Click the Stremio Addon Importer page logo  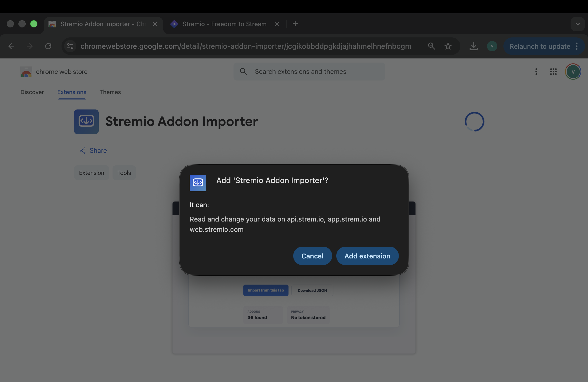[86, 122]
